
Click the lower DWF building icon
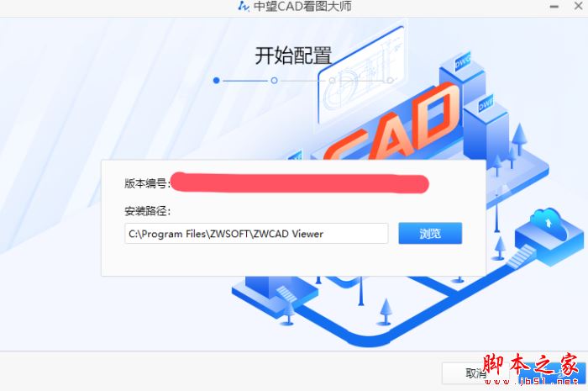486,103
